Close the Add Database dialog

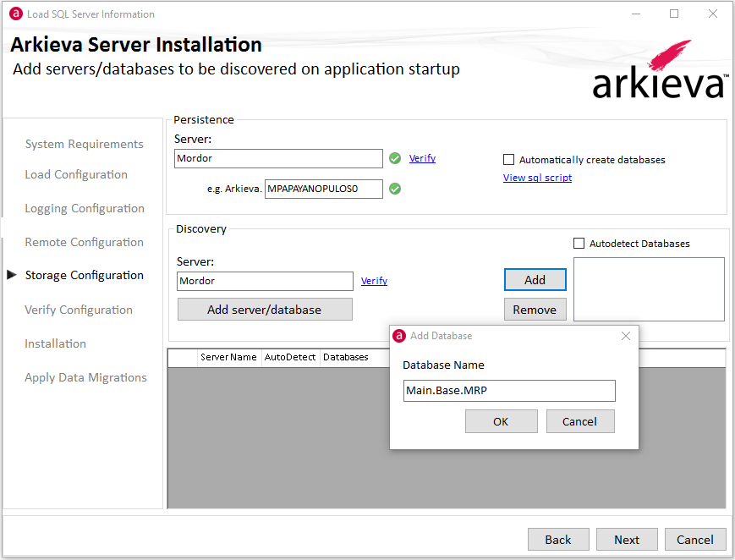point(626,336)
